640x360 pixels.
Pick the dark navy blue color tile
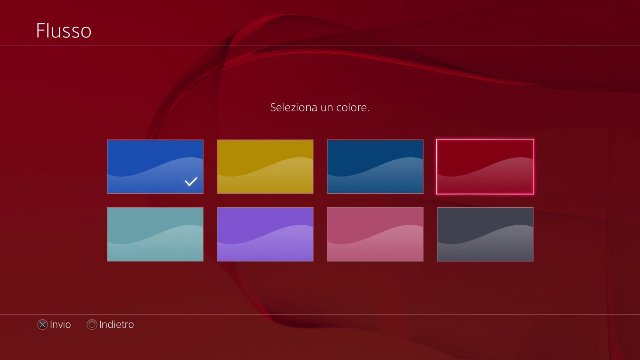tap(375, 167)
